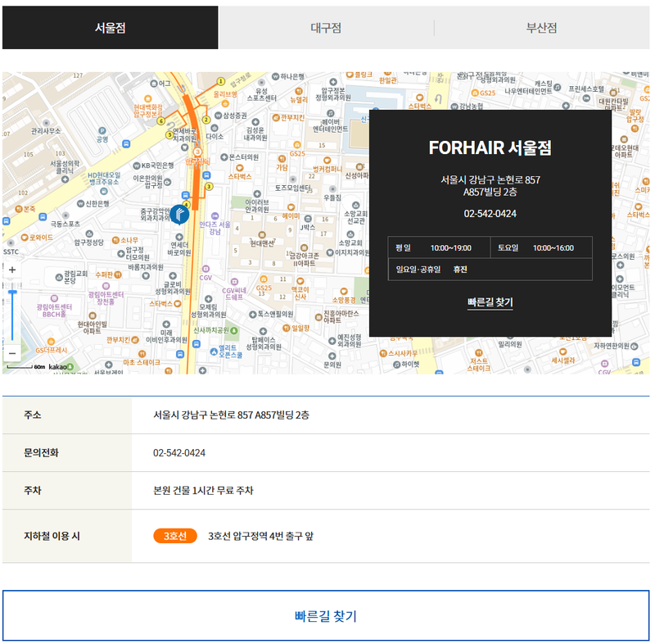Viewport: 655px width, 644px height.
Task: Click the HD현대오일뱅크주유소 gas station icon
Action: [104, 192]
